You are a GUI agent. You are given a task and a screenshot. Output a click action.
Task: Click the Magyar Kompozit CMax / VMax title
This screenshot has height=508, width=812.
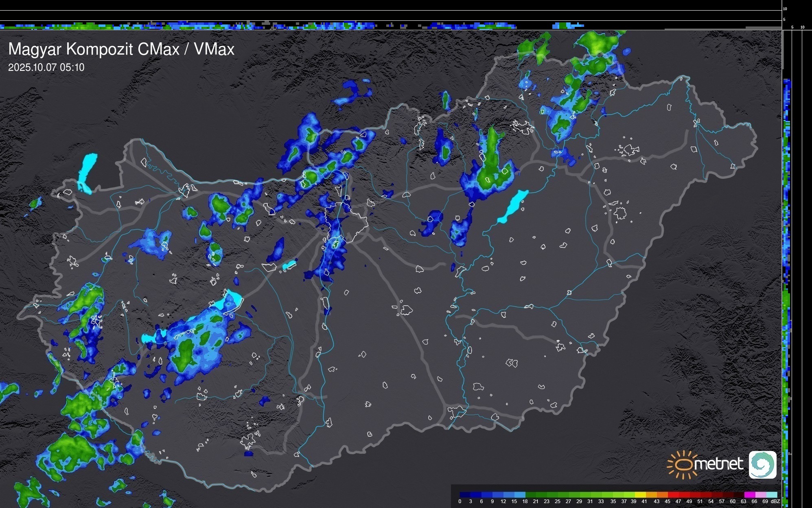[x=121, y=49]
